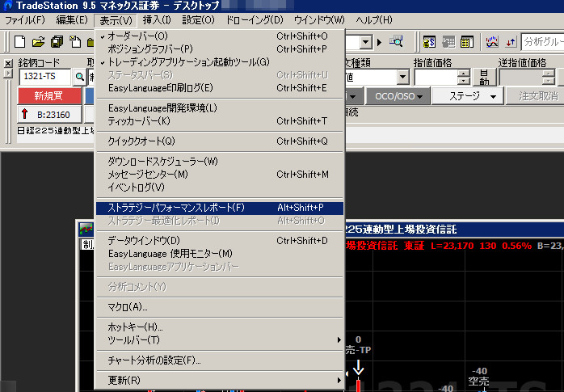Image resolution: width=564 pixels, height=392 pixels.
Task: Expand the ツールバー submenu
Action: pos(218,339)
